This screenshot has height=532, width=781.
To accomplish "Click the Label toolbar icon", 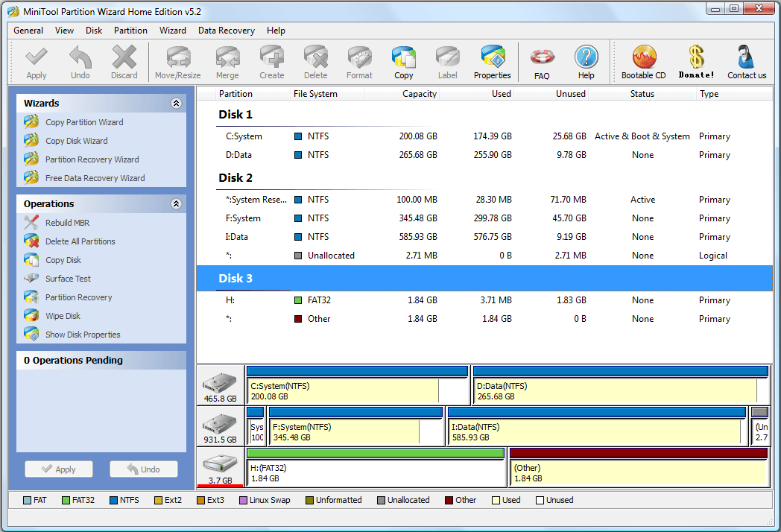I will pyautogui.click(x=447, y=57).
